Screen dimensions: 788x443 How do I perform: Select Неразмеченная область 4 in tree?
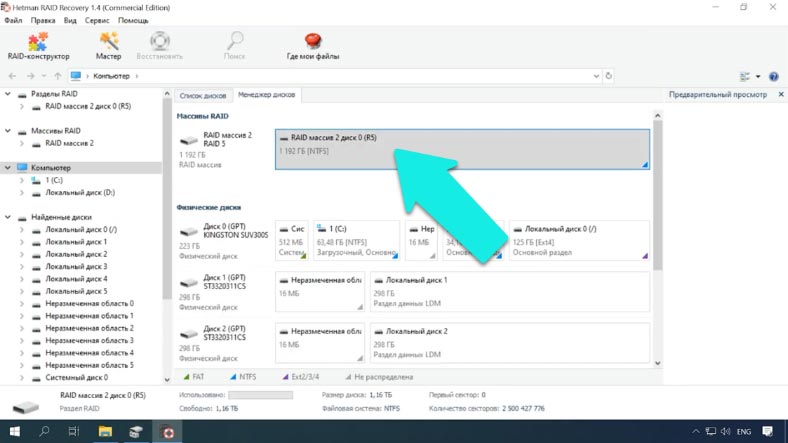89,353
